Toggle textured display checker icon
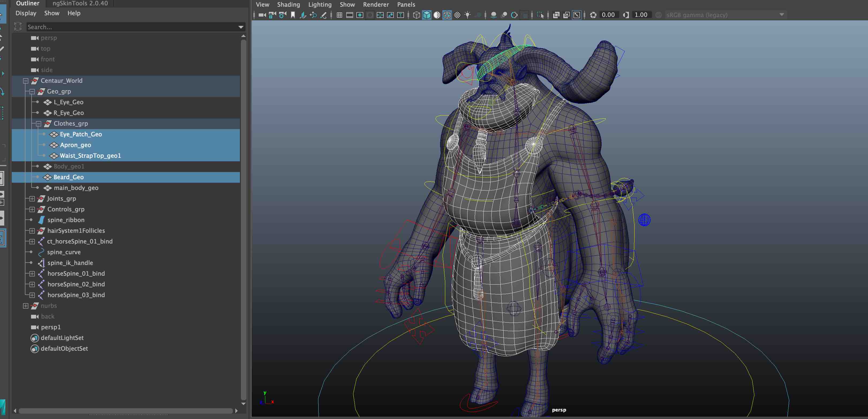The height and width of the screenshot is (419, 868). point(457,15)
